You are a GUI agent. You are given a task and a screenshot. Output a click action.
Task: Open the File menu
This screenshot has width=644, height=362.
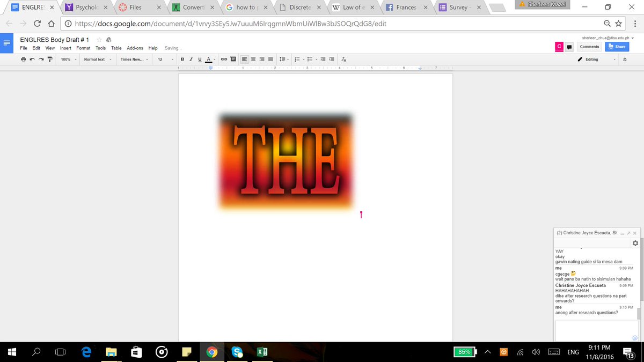tap(24, 48)
